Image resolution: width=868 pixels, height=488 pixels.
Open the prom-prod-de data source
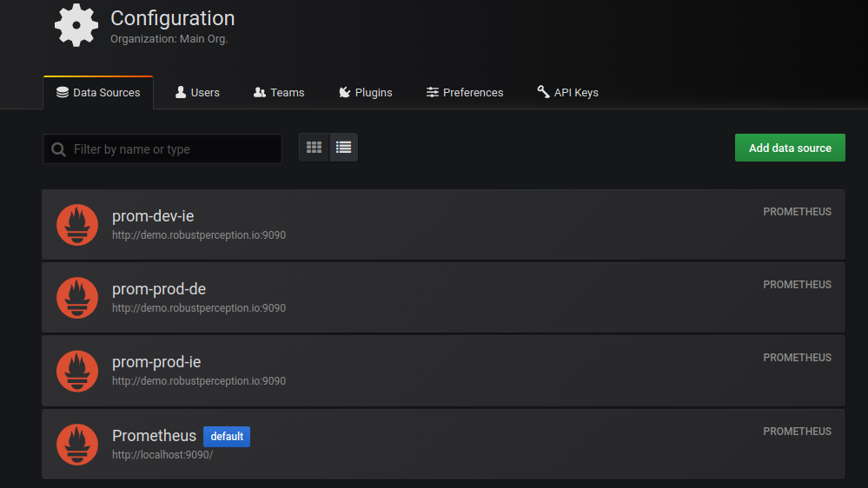(x=443, y=298)
